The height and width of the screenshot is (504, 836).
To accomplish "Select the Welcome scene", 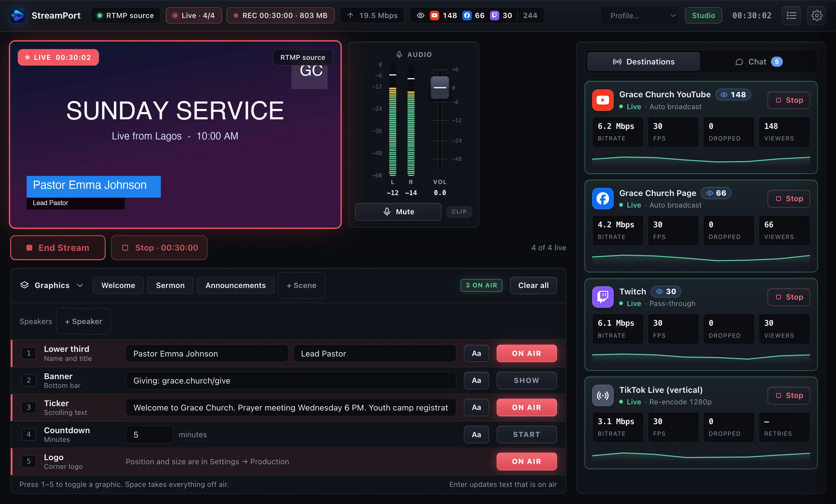I will 118,285.
